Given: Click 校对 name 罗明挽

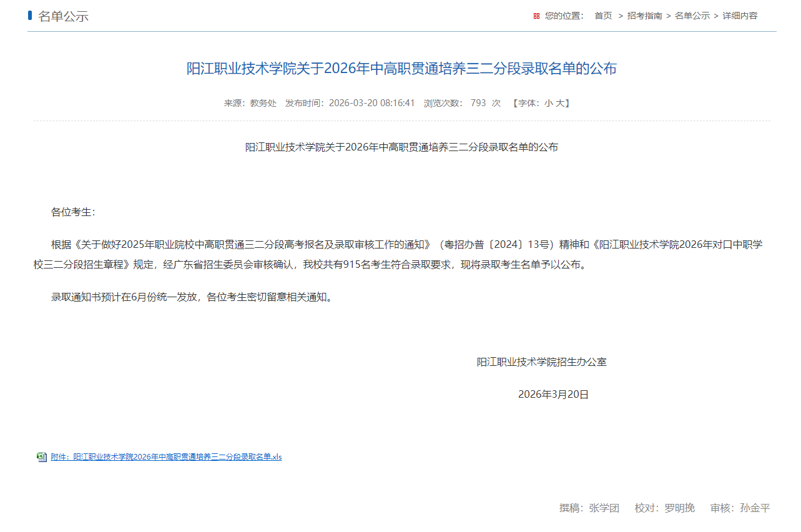Looking at the screenshot, I should 679,508.
